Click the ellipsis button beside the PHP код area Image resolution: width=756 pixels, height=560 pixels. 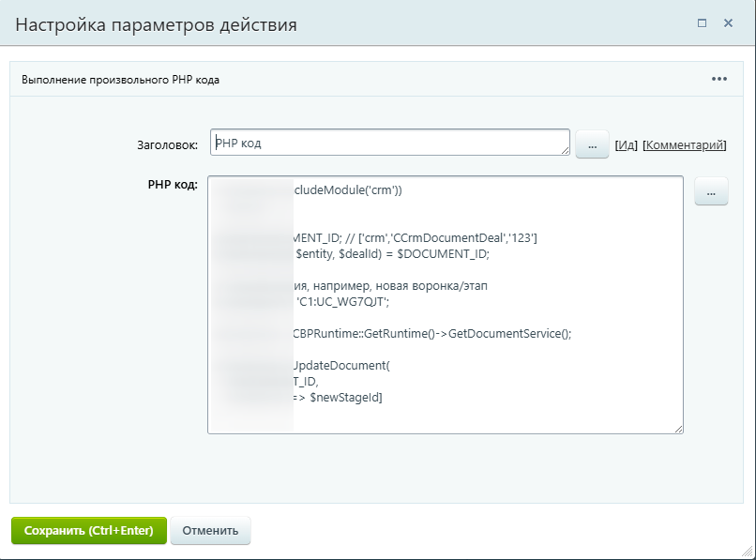(x=711, y=192)
